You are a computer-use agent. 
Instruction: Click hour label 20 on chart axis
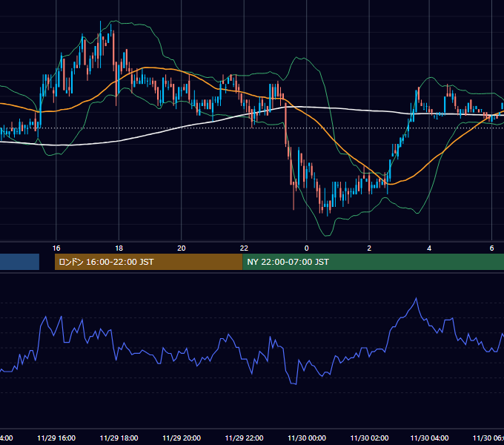[182, 248]
